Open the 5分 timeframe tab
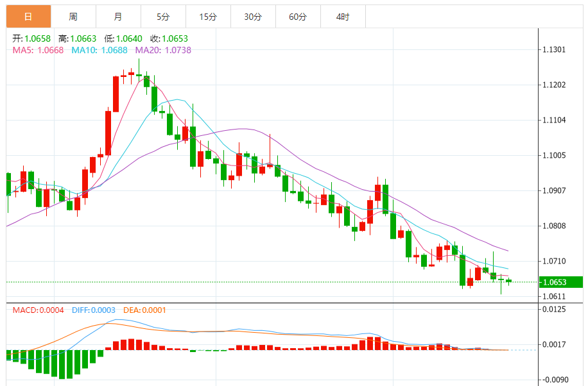This screenshot has height=386, width=588. point(164,17)
